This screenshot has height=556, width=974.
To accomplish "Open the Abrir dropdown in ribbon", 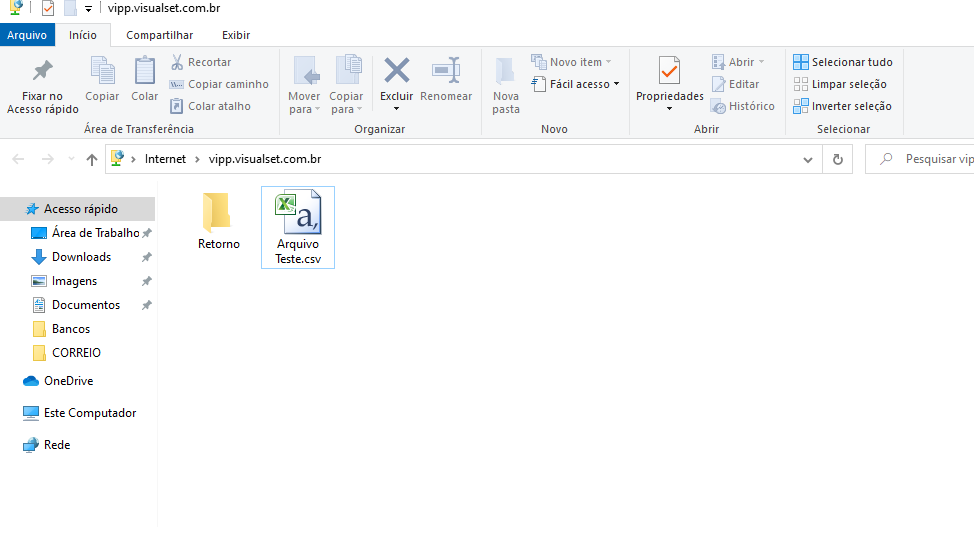I will [738, 62].
